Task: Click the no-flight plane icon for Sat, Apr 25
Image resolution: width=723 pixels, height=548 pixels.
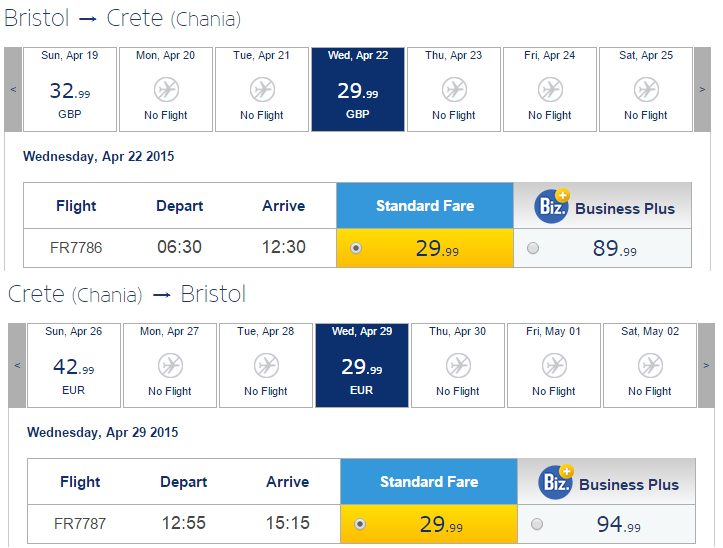Action: tap(646, 89)
